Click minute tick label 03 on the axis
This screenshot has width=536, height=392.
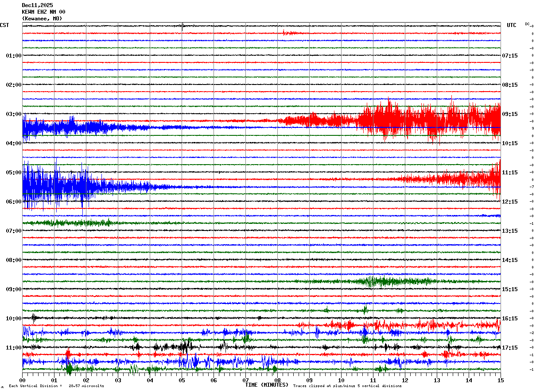coord(118,380)
